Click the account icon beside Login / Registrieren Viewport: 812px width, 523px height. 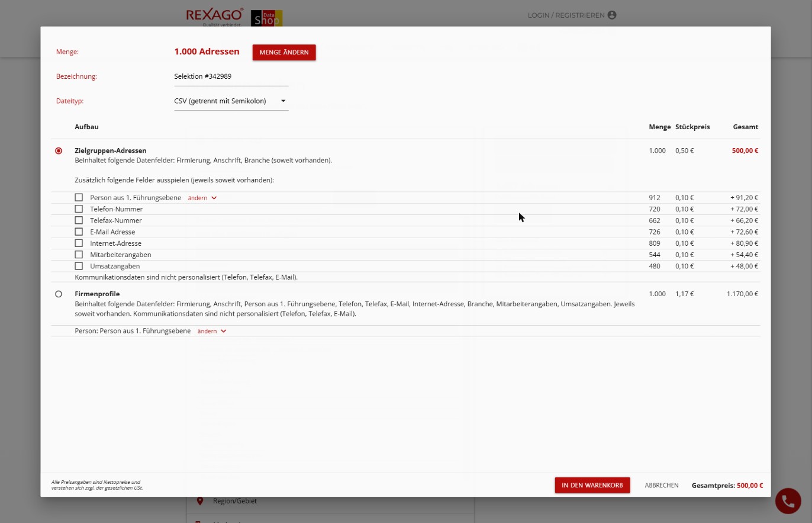click(612, 15)
